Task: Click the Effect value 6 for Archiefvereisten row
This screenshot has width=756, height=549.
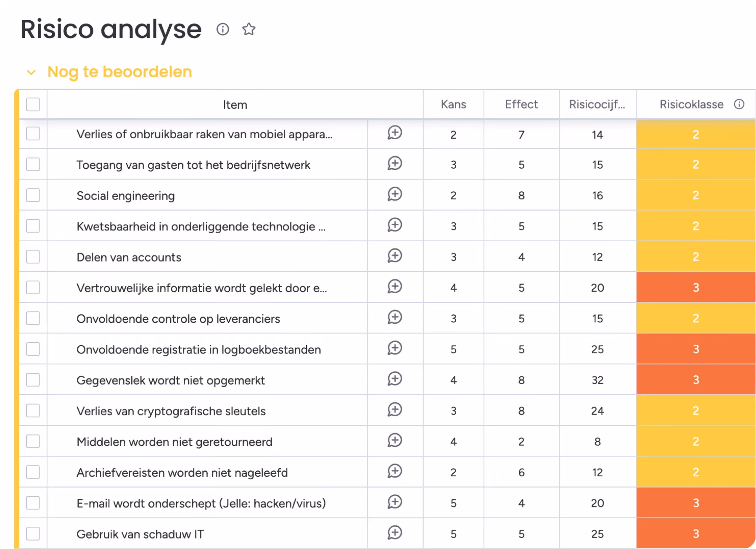Action: [521, 472]
